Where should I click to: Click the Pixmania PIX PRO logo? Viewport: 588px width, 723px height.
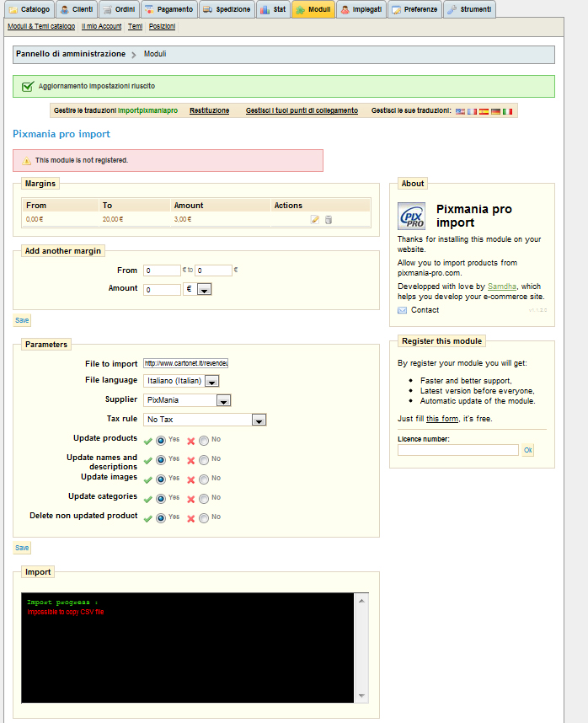tap(411, 217)
